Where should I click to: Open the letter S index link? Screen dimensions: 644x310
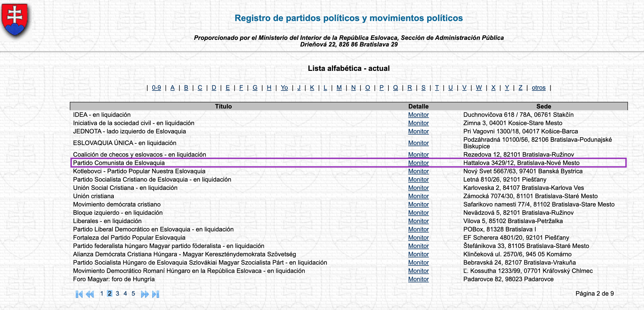point(423,88)
